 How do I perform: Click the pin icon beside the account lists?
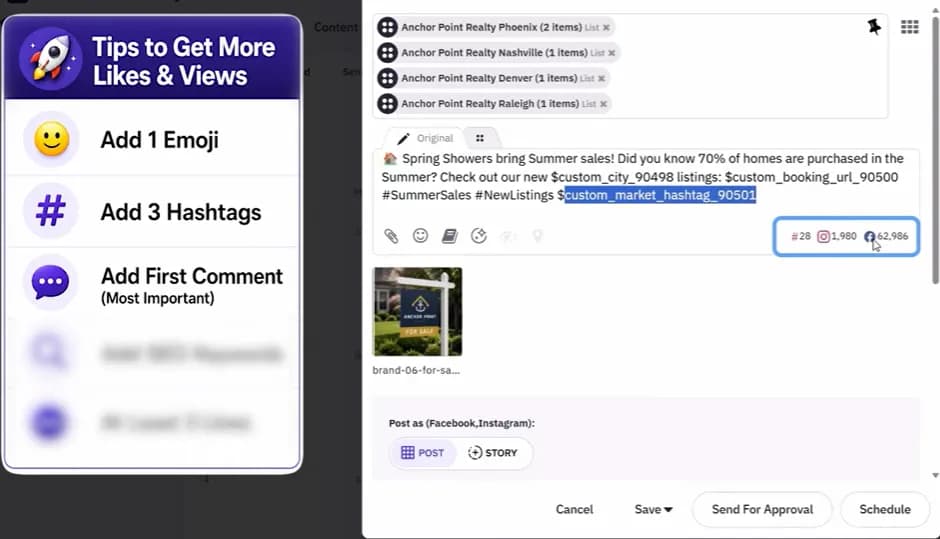coord(874,26)
